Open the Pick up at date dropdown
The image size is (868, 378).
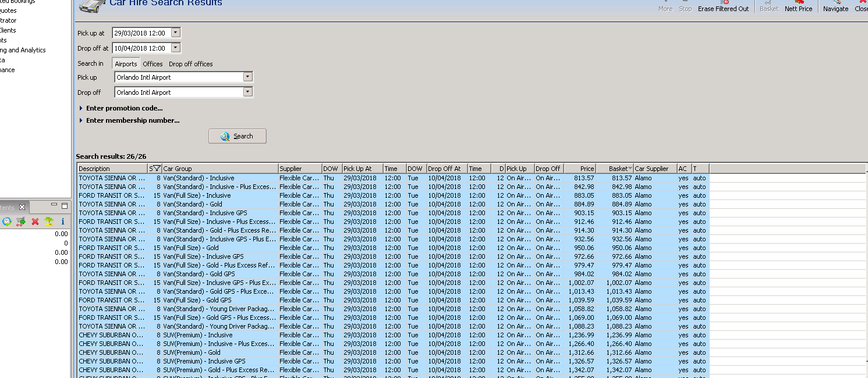(x=176, y=33)
